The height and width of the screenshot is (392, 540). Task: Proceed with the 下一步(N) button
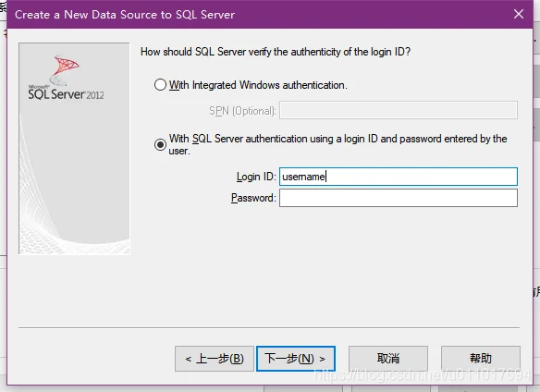click(296, 359)
